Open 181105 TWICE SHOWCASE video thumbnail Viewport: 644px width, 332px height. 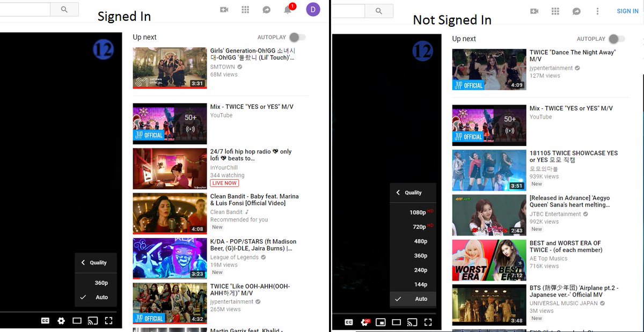489,170
